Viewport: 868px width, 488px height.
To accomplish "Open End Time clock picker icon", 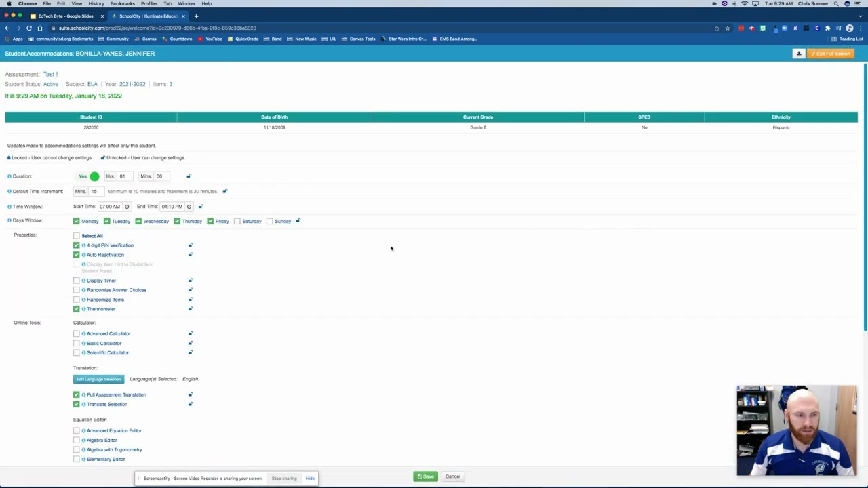I will click(189, 207).
